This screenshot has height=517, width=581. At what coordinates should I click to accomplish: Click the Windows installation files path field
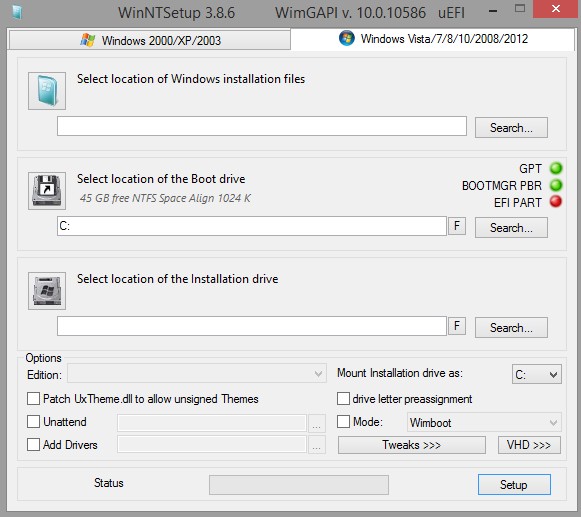pyautogui.click(x=262, y=126)
